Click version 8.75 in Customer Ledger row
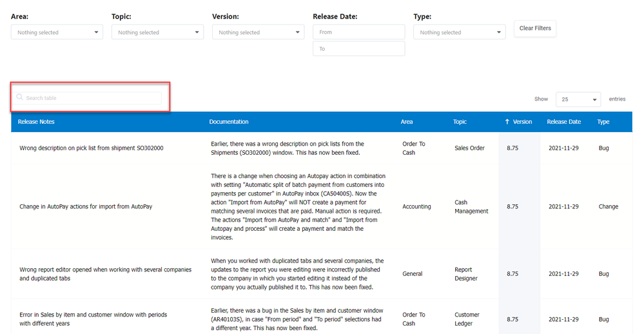Screen dimensions: 644x334 (x=512, y=319)
